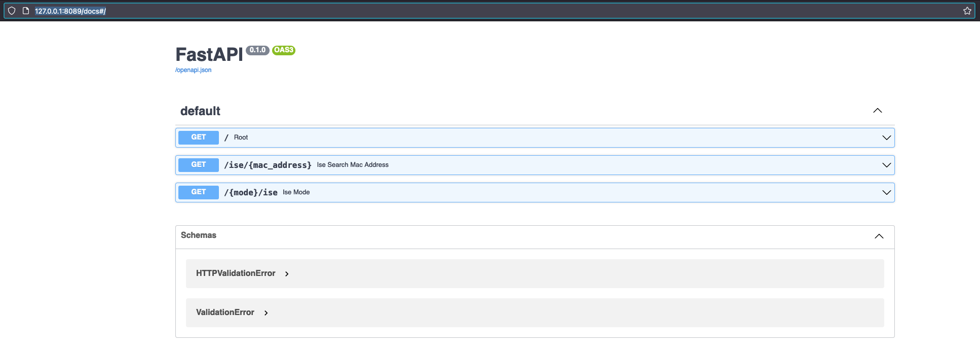Click the shield icon in address bar
The height and width of the screenshot is (348, 980).
[x=12, y=11]
